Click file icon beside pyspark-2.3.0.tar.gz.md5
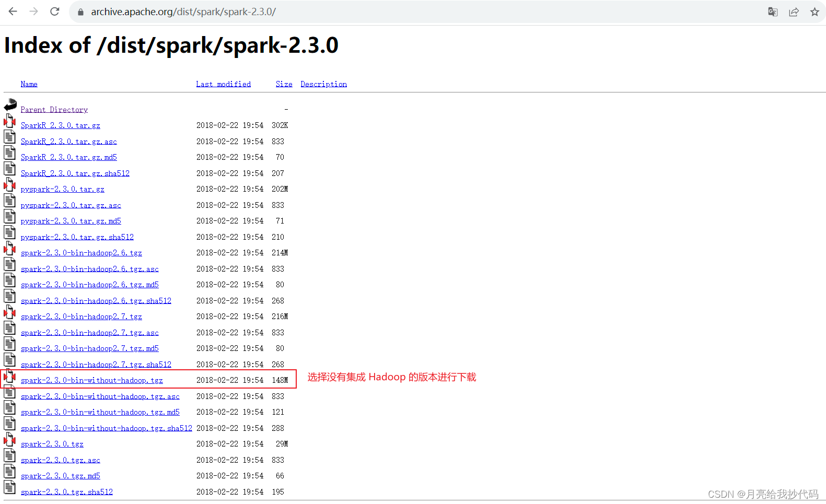 tap(10, 217)
